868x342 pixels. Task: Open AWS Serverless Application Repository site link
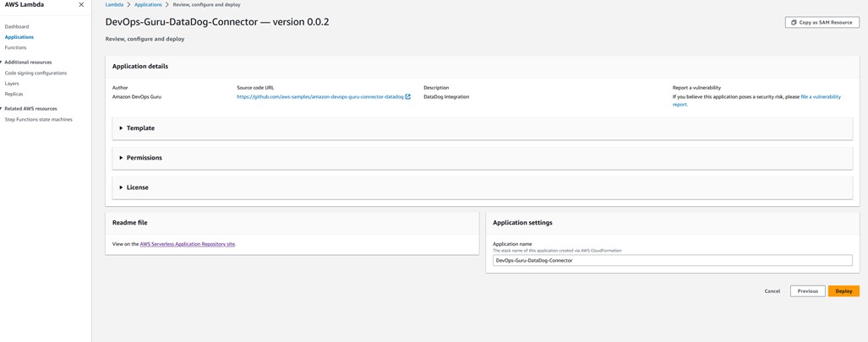(188, 243)
